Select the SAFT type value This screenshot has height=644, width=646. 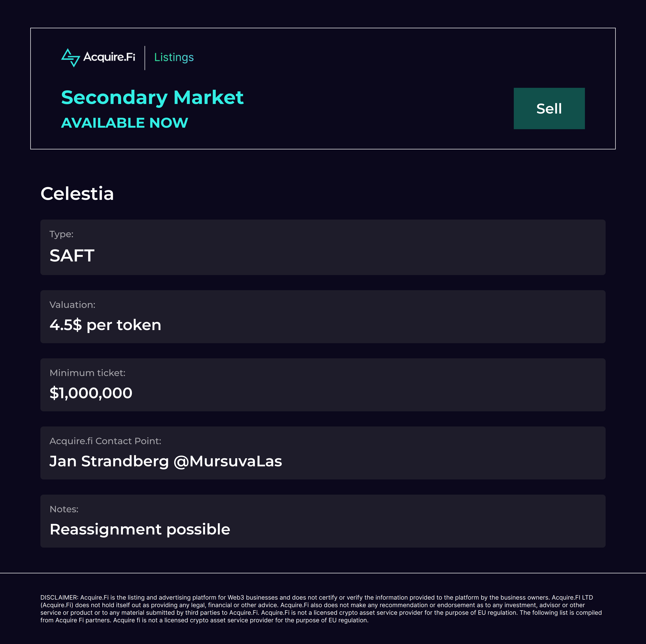point(72,255)
